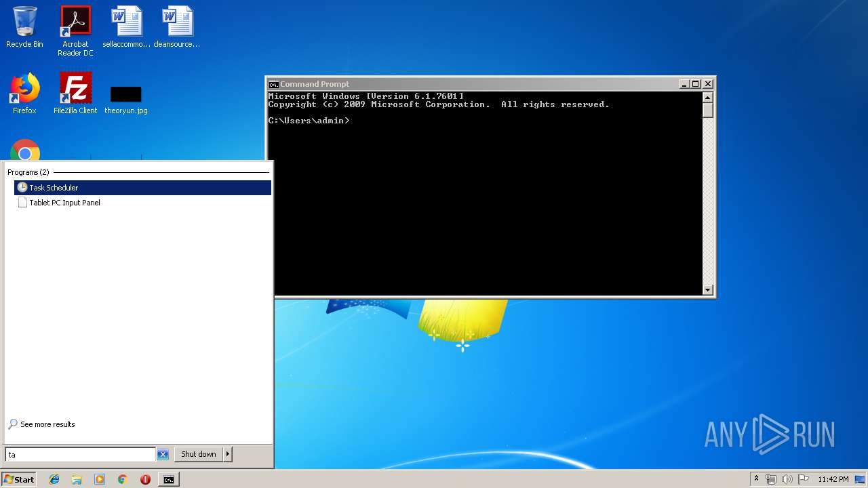Select the sellaccommo Word document icon
The height and width of the screenshot is (488, 868).
tap(127, 27)
